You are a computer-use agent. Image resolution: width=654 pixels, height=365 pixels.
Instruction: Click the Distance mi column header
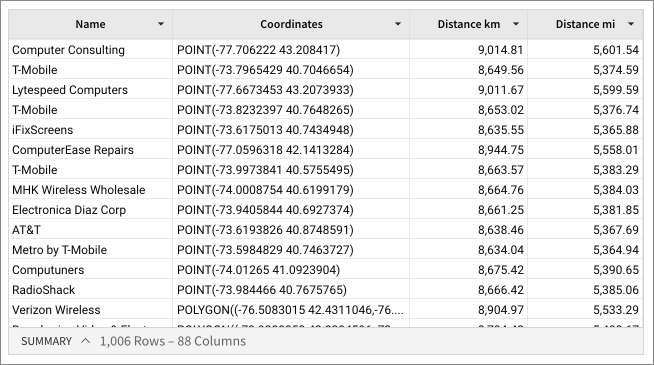[x=585, y=24]
